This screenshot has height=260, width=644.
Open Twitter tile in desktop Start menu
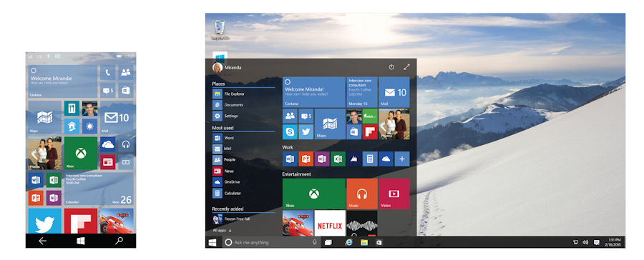pyautogui.click(x=306, y=132)
